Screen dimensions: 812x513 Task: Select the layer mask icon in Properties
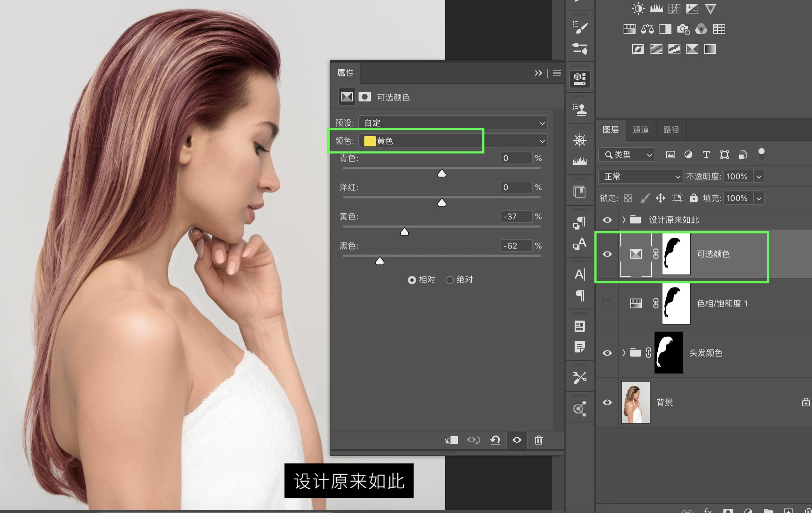pos(365,97)
